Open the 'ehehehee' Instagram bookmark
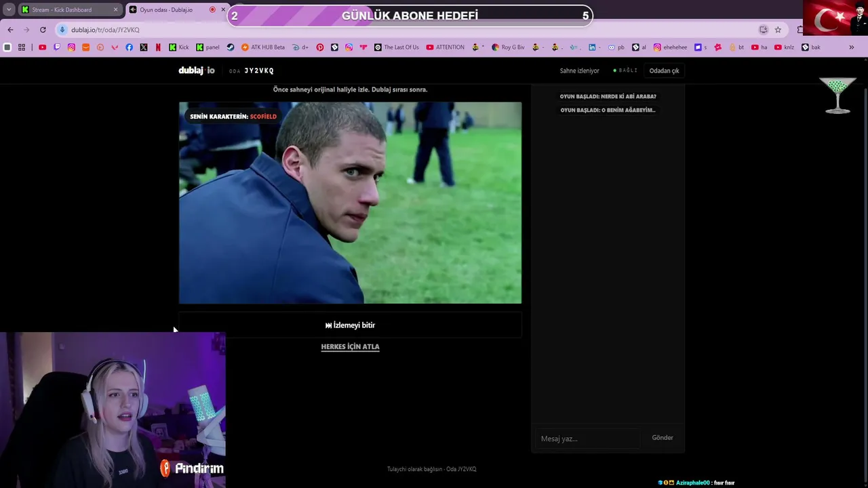868x488 pixels. (x=670, y=47)
